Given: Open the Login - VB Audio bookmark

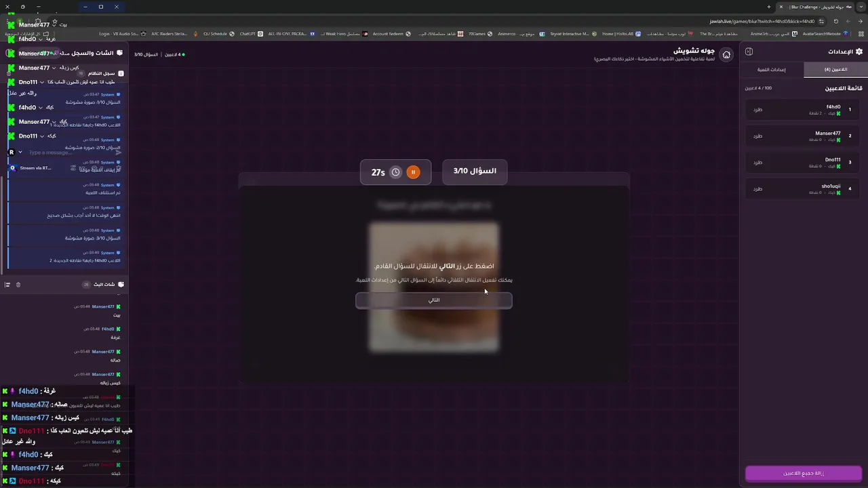Looking at the screenshot, I should coord(122,33).
